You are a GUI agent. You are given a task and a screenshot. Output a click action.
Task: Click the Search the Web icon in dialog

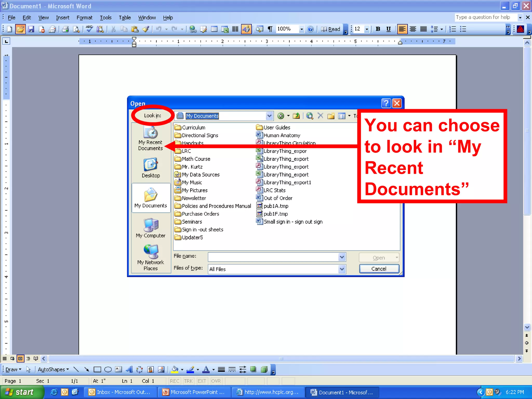coord(310,116)
